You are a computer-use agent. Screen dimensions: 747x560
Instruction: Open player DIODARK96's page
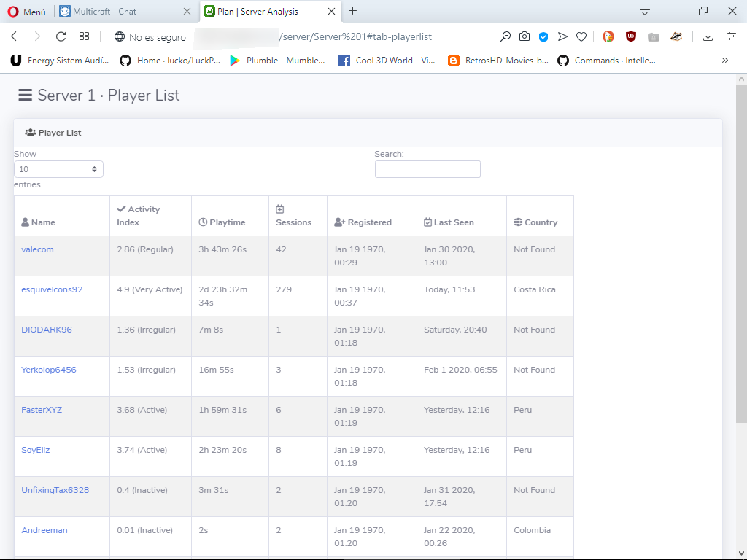(x=47, y=330)
